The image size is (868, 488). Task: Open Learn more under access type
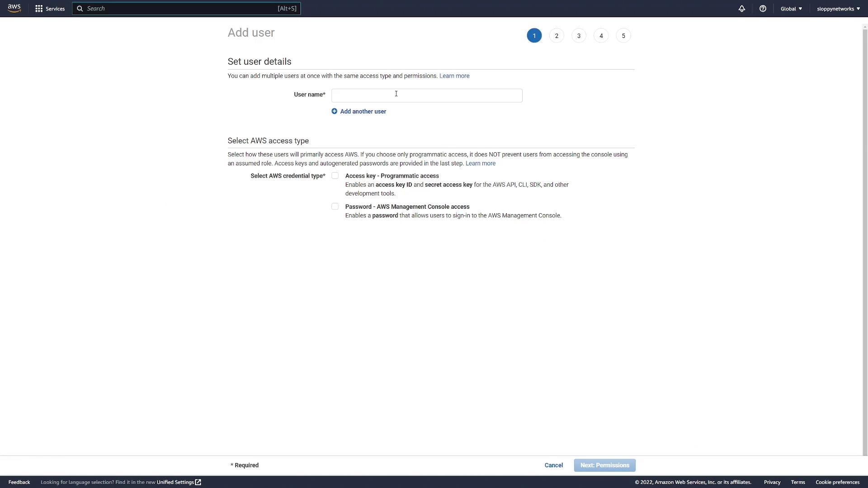[x=481, y=163]
